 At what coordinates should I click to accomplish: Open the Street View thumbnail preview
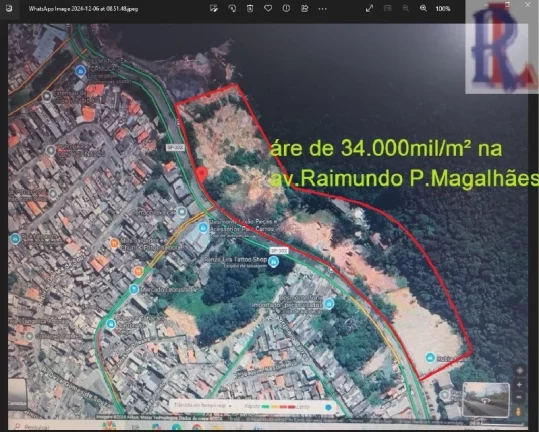coord(485,400)
